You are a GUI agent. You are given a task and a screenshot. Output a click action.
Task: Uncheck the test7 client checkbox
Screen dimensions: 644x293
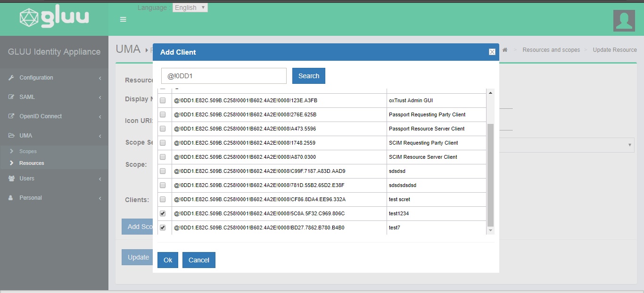pos(163,227)
